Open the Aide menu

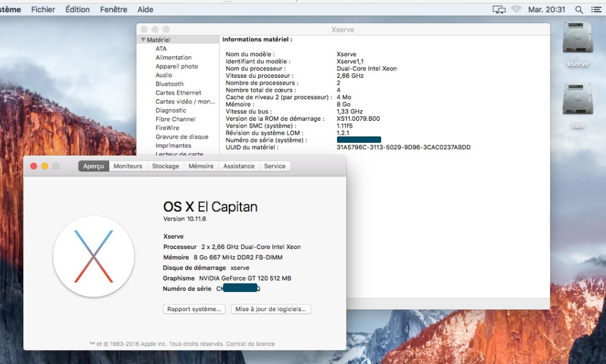[x=145, y=10]
